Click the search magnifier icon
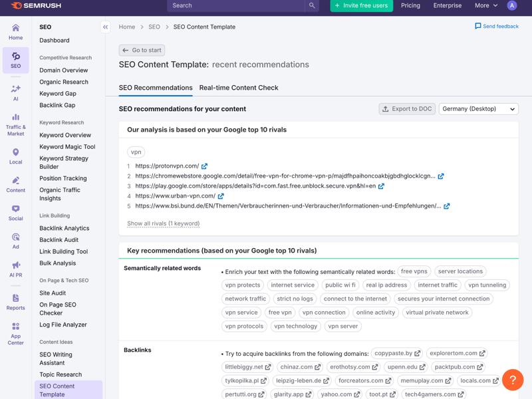Viewport: 532px width, 399px height. click(312, 6)
